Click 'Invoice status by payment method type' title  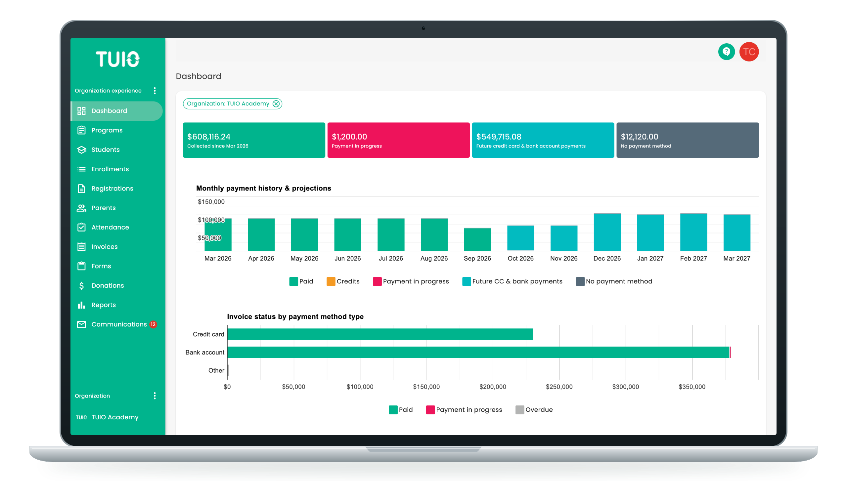[295, 316]
